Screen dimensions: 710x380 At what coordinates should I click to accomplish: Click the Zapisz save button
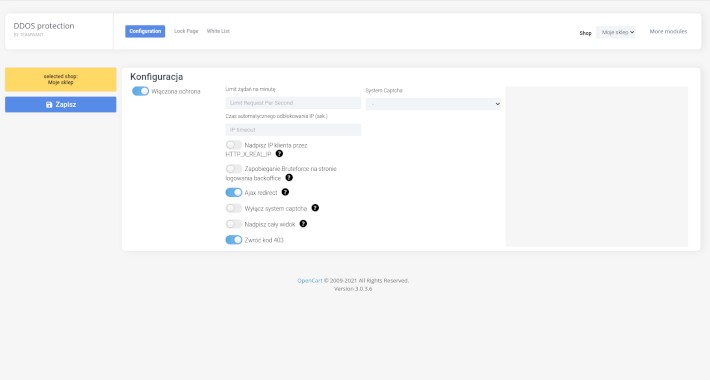61,105
